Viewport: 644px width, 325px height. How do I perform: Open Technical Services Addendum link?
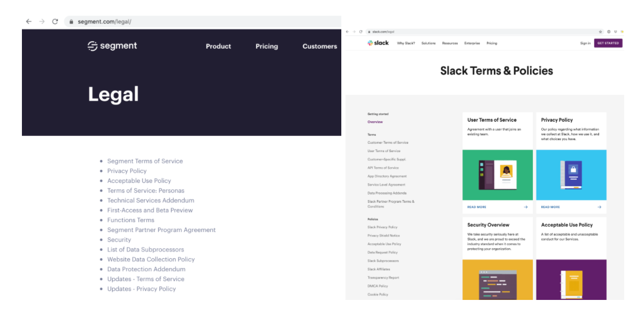(151, 200)
